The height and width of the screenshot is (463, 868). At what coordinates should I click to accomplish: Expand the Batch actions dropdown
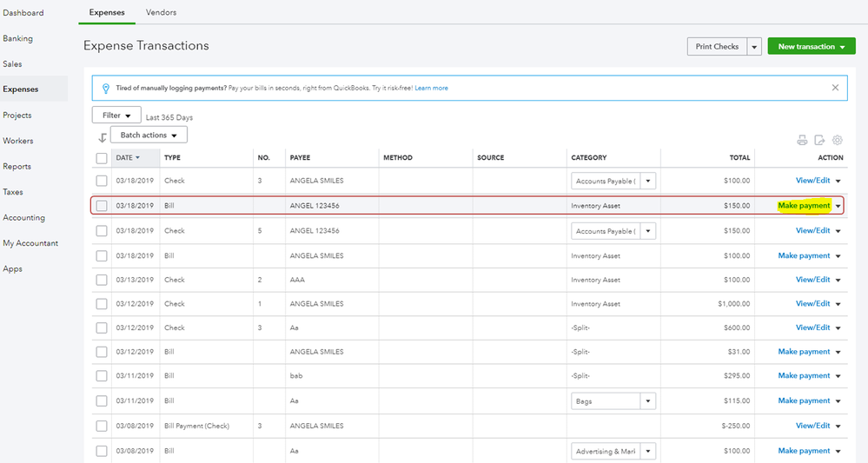(x=149, y=136)
